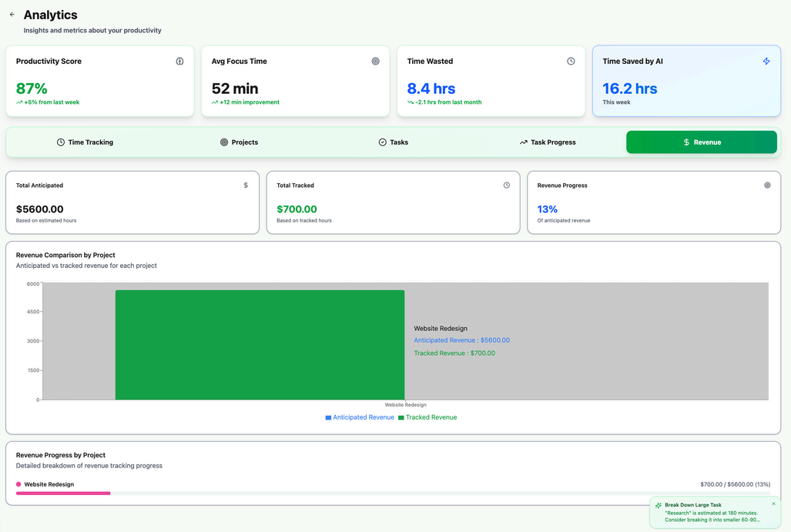Switch to the Time Tracking tab
This screenshot has height=532, width=791.
(x=85, y=142)
